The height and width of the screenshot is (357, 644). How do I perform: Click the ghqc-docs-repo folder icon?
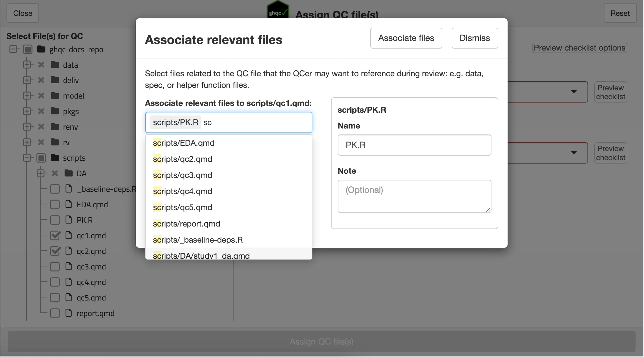click(x=41, y=49)
